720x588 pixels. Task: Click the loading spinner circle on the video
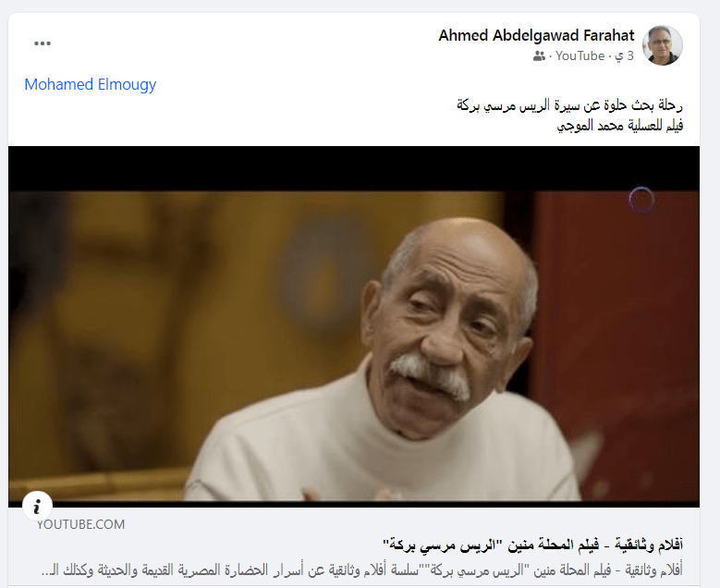[x=641, y=200]
